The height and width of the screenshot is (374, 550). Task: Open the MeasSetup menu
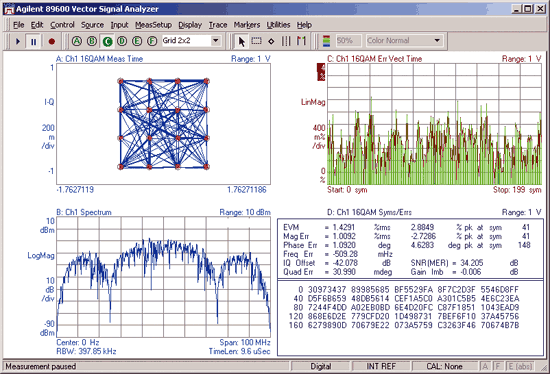tap(153, 25)
